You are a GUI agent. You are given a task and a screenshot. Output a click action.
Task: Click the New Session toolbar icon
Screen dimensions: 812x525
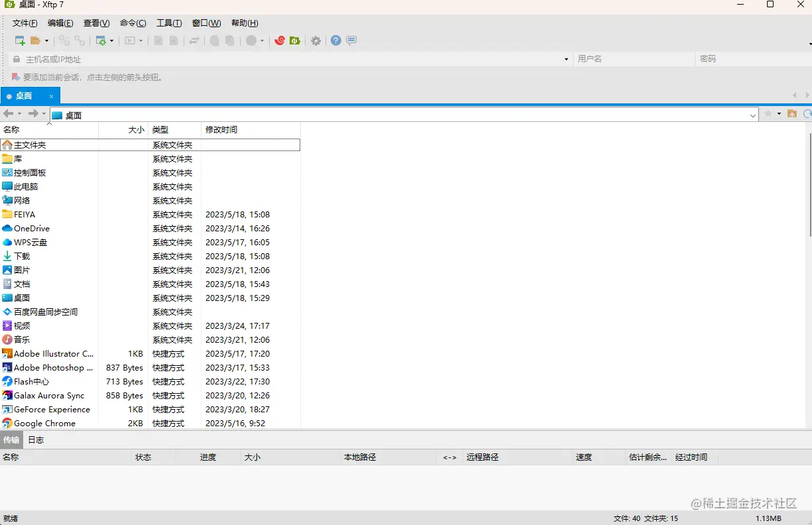pos(20,41)
